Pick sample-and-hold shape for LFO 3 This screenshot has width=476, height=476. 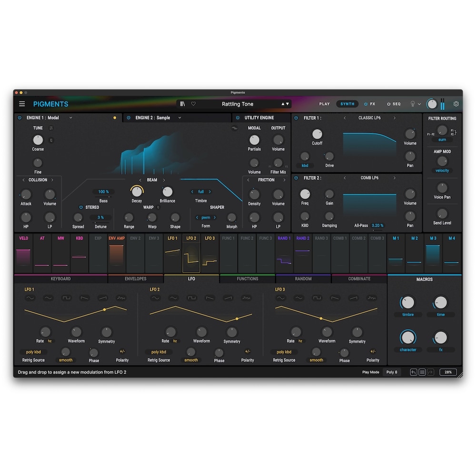coord(371,298)
